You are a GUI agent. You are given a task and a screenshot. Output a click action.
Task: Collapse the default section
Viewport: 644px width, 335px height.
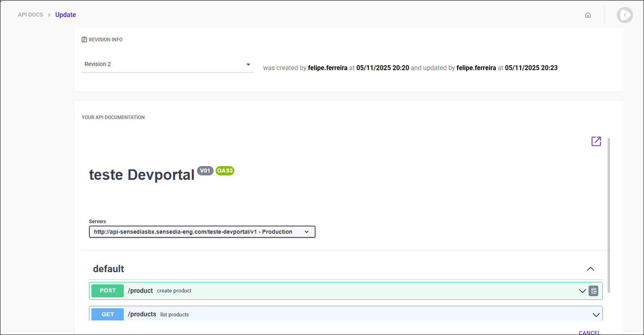[590, 269]
